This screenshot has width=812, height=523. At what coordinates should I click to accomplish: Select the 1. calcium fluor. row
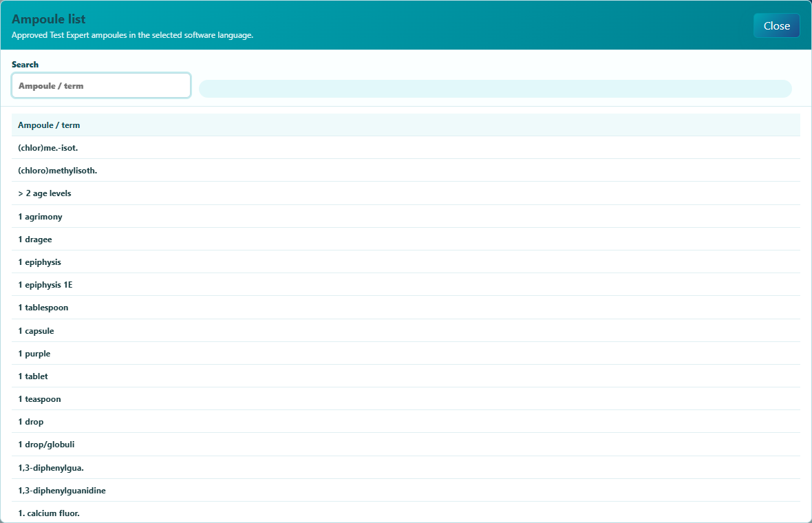pyautogui.click(x=405, y=513)
